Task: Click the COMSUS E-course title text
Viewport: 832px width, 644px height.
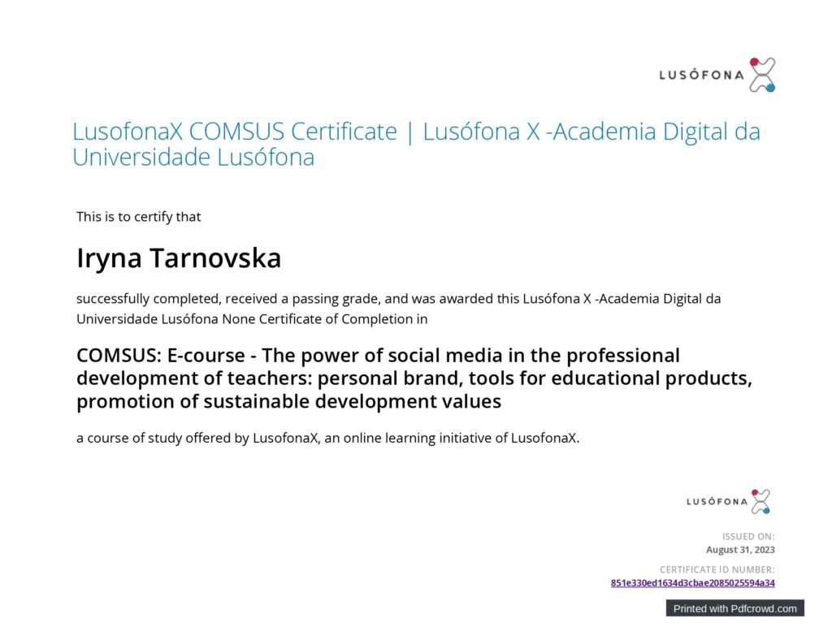Action: [x=414, y=378]
